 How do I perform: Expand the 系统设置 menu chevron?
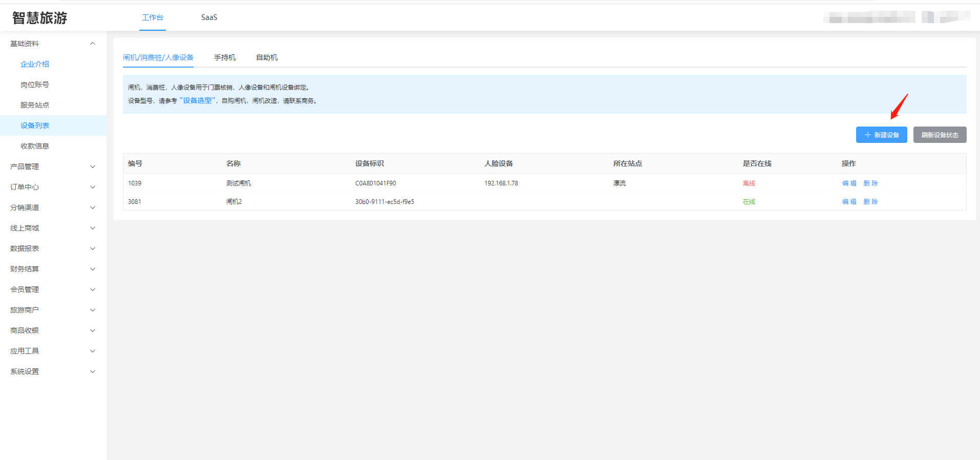click(x=93, y=371)
